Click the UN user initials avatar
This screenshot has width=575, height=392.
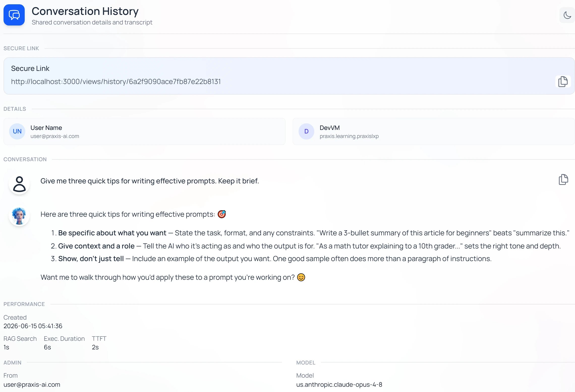(17, 131)
